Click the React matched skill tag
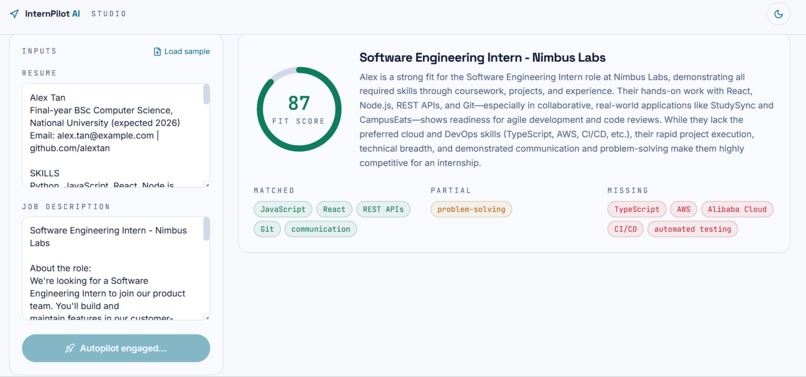 click(334, 209)
